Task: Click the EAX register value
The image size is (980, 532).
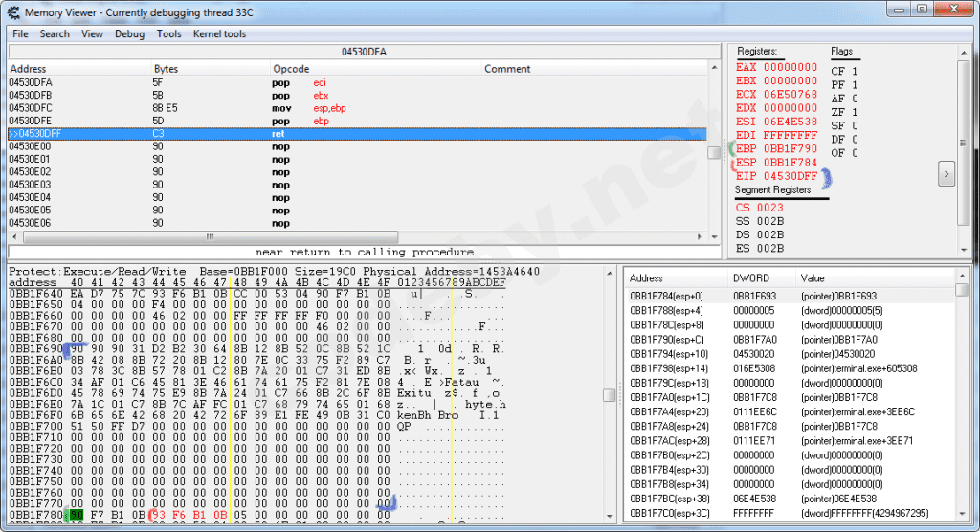Action: pos(776,67)
